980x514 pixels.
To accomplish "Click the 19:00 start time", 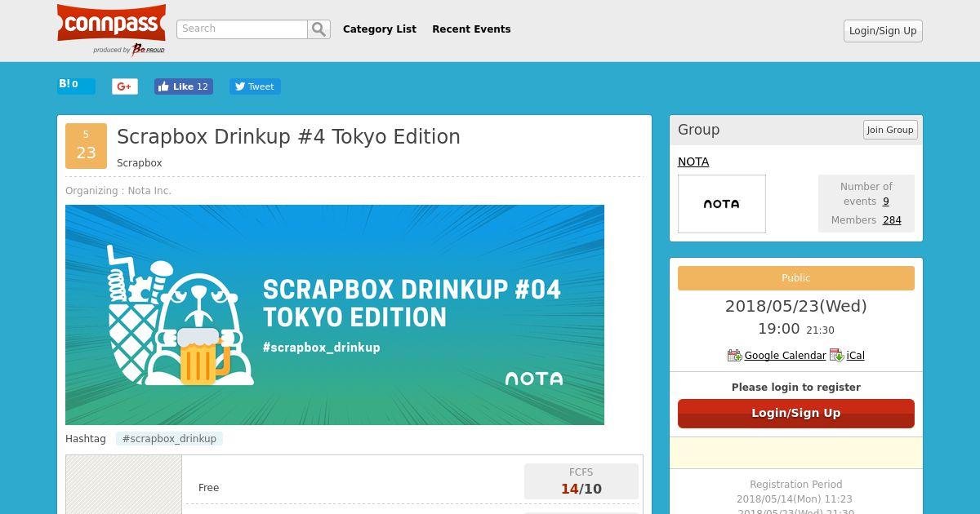I will pos(779,329).
